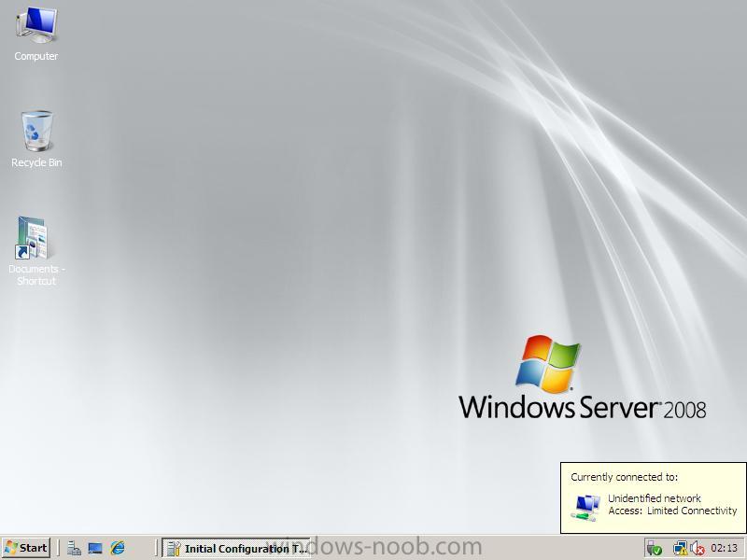The image size is (747, 560).
Task: Select the Recycle Bin icon
Action: [x=36, y=139]
